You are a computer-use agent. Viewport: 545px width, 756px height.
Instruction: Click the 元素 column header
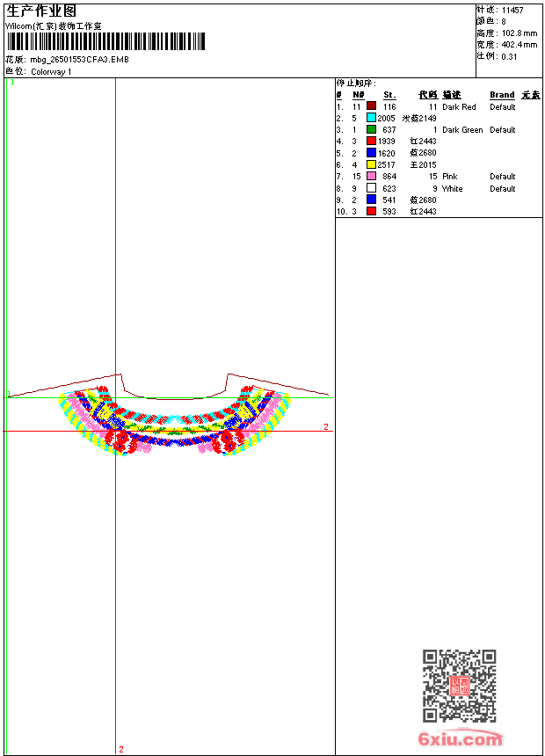pos(531,95)
